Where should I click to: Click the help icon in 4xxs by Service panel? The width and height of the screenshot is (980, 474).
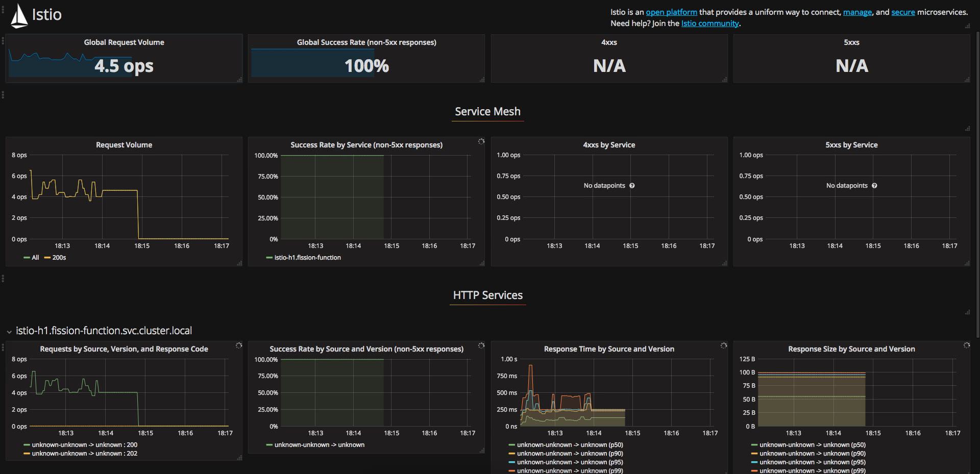point(632,186)
